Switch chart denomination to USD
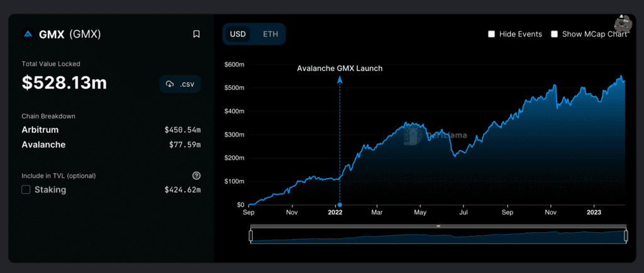 coord(237,34)
